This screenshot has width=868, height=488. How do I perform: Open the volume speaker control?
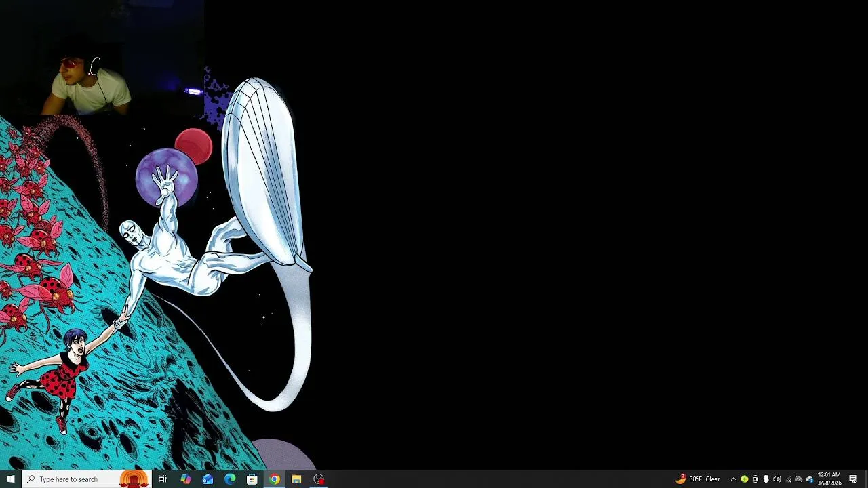[x=777, y=479]
